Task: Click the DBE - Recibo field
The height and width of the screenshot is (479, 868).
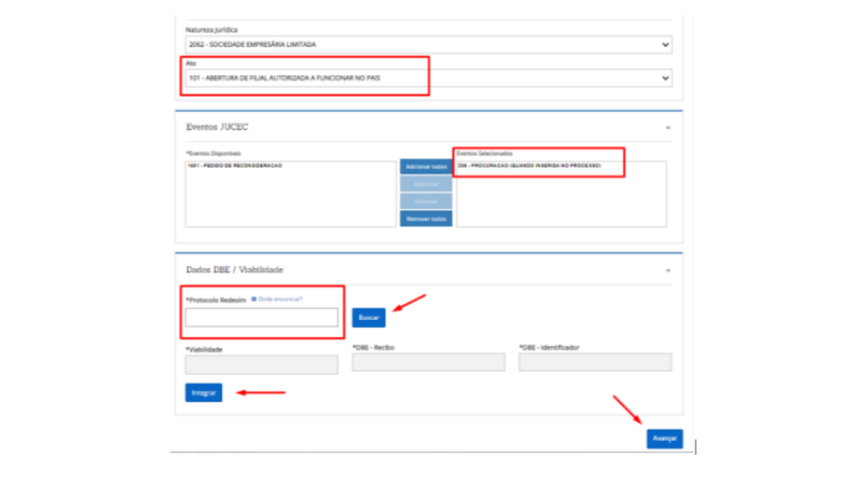Action: point(428,362)
